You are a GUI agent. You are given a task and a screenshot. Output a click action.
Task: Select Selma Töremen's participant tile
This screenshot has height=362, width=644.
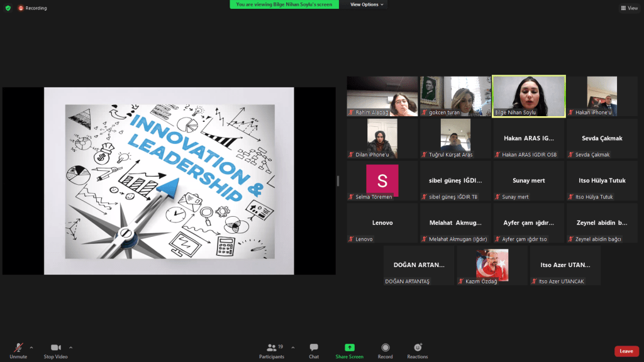(x=382, y=181)
